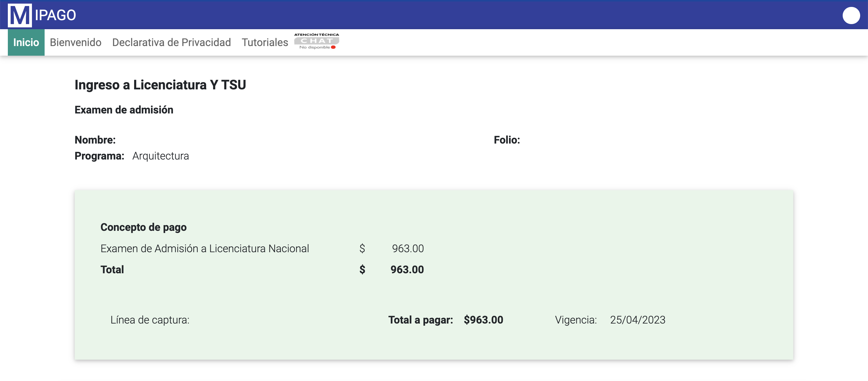Viewport: 868px width, 381px height.
Task: Select the Inicio tab
Action: coord(26,42)
